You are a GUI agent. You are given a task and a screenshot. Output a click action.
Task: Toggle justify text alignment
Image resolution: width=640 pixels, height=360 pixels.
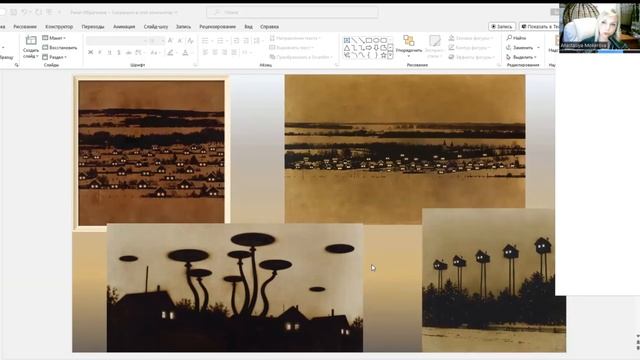(234, 52)
